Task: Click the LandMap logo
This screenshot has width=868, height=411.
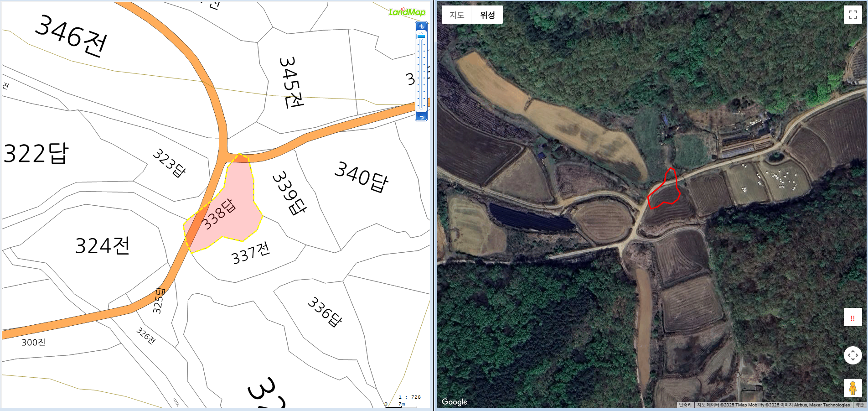Action: 407,12
